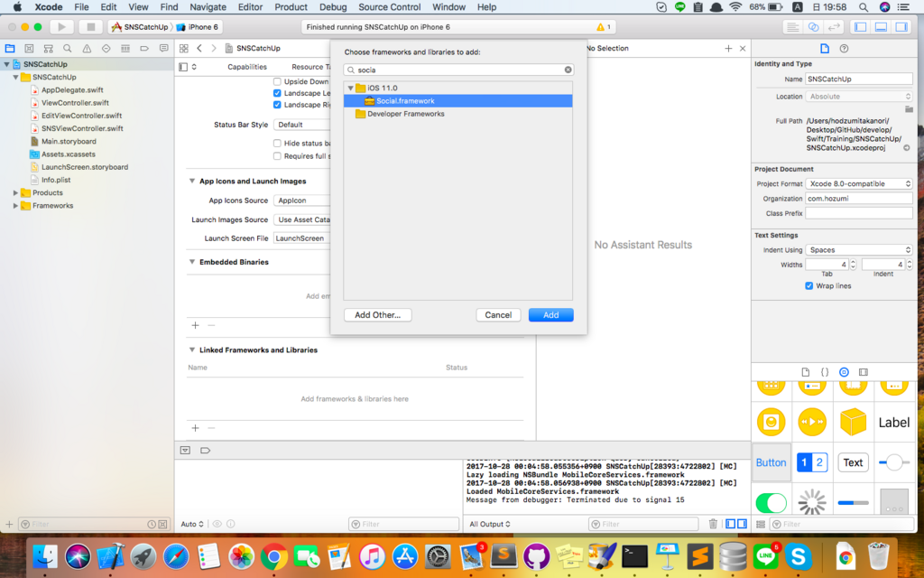Toggle the Upside Down orientation checkbox
The width and height of the screenshot is (924, 578).
277,81
